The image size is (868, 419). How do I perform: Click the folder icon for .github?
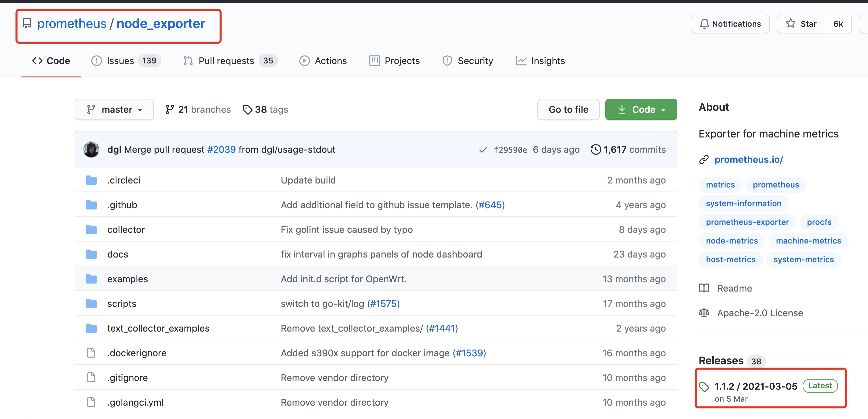tap(91, 205)
